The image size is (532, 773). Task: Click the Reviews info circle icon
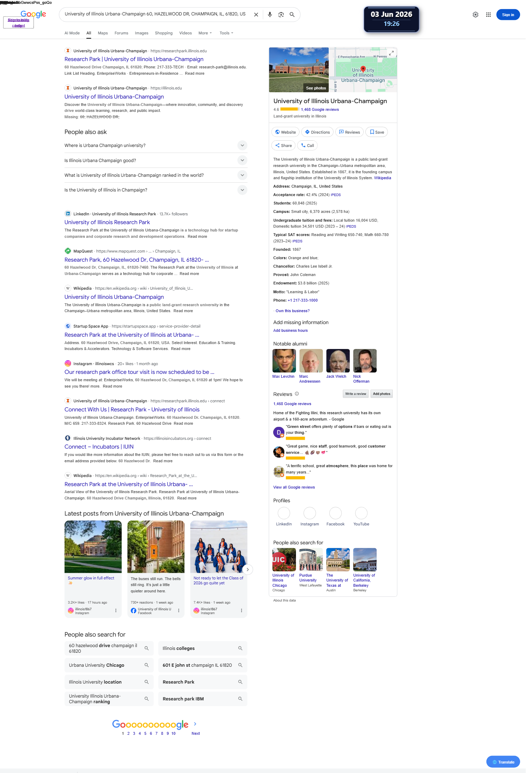click(x=297, y=394)
